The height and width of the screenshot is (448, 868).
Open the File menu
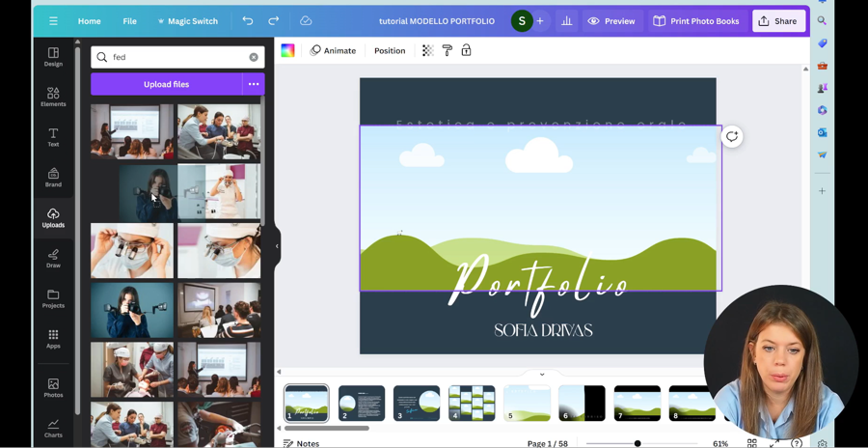click(129, 21)
